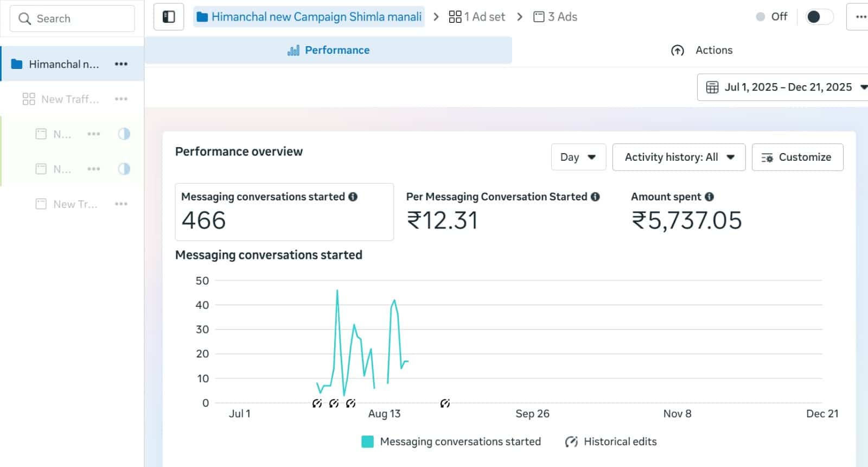Open more options for New Traffic ad set
The image size is (868, 467).
point(121,99)
